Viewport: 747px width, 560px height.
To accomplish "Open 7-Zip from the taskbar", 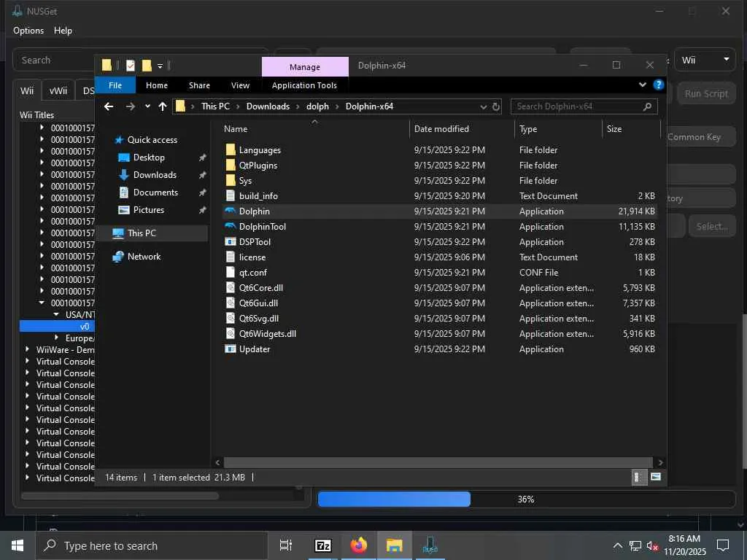I will coord(323,545).
